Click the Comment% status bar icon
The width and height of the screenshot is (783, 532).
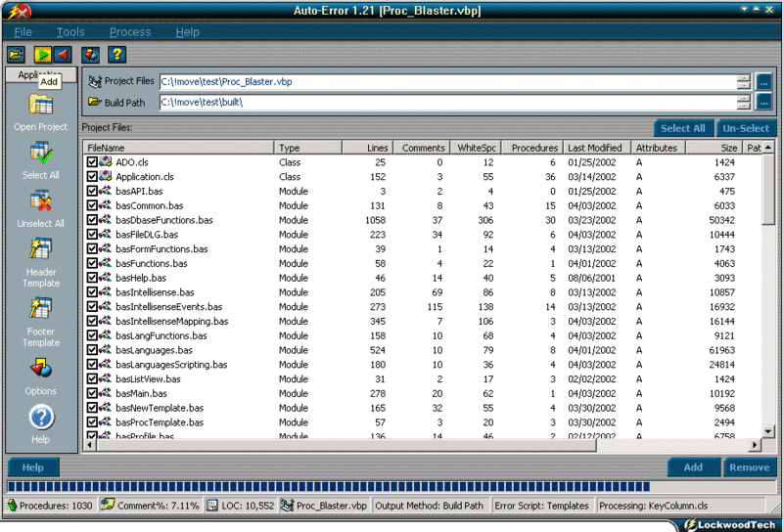point(108,505)
